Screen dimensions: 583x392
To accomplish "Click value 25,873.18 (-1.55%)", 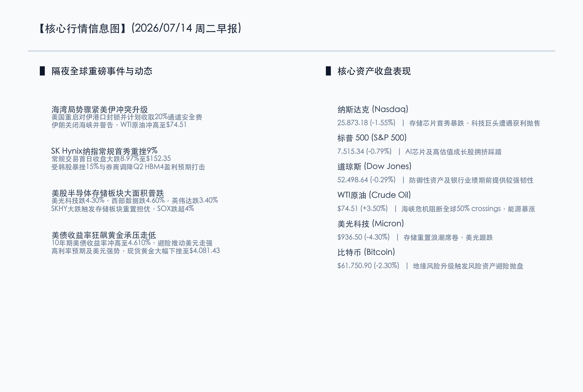I will coord(366,123).
